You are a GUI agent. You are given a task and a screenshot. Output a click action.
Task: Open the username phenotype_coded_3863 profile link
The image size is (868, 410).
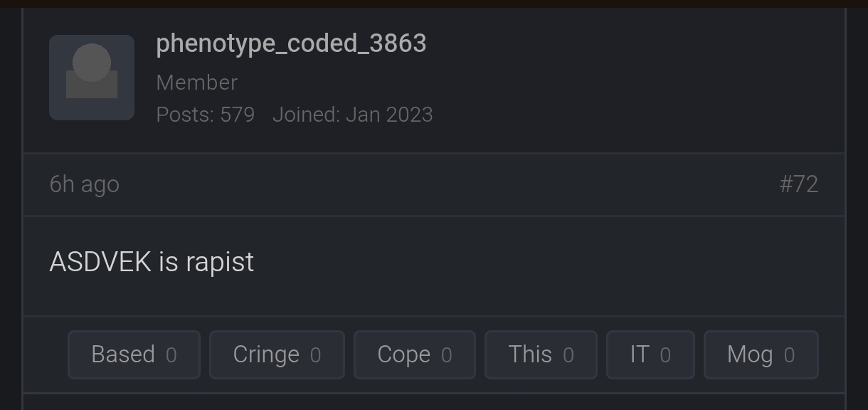coord(291,43)
